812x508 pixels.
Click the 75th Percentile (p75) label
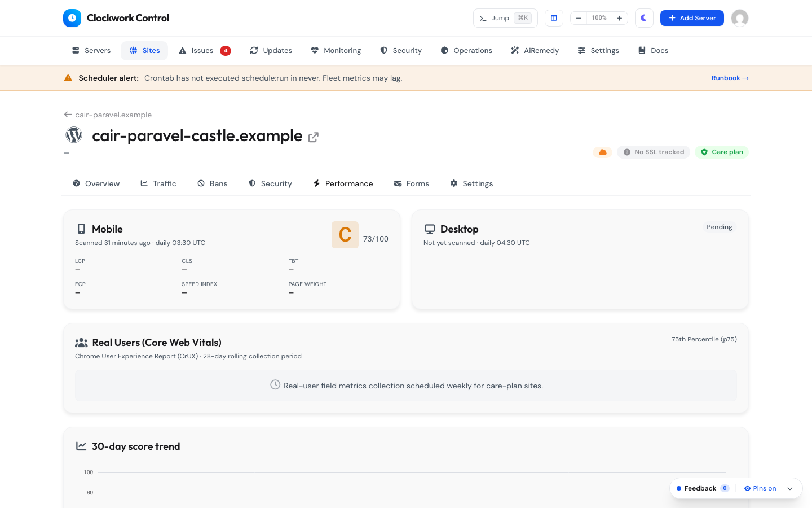tap(704, 339)
